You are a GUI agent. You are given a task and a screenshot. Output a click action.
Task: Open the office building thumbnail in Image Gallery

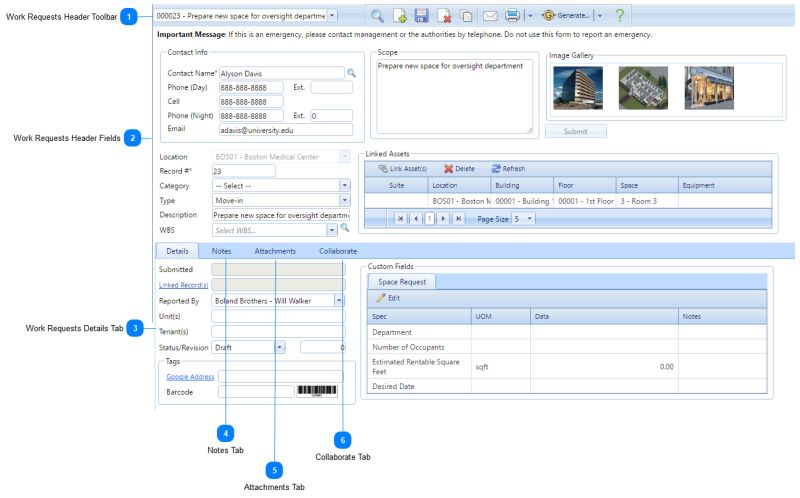pos(578,88)
